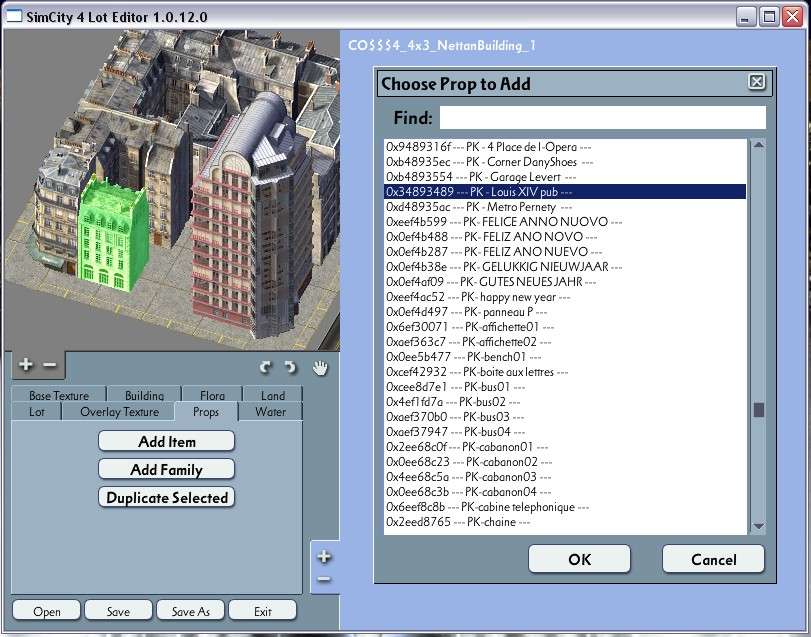Select prop "PK-bench01"
The image size is (811, 637).
point(565,357)
